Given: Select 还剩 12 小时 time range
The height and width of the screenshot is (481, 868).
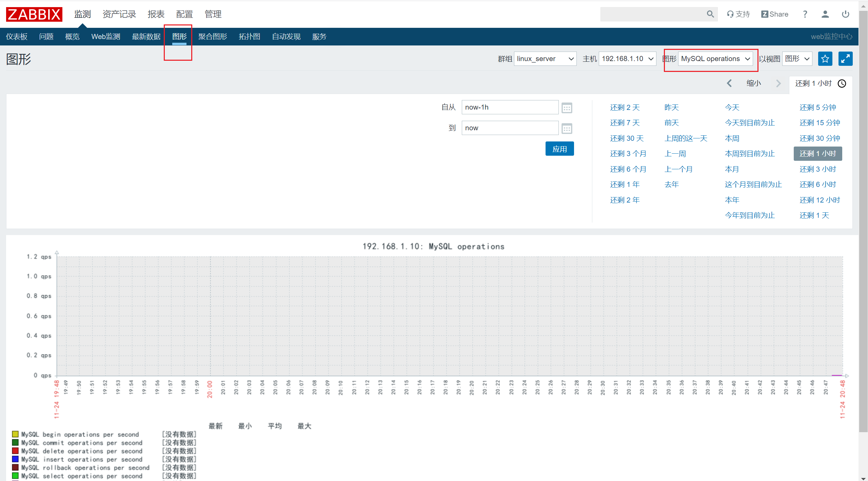Looking at the screenshot, I should [820, 200].
